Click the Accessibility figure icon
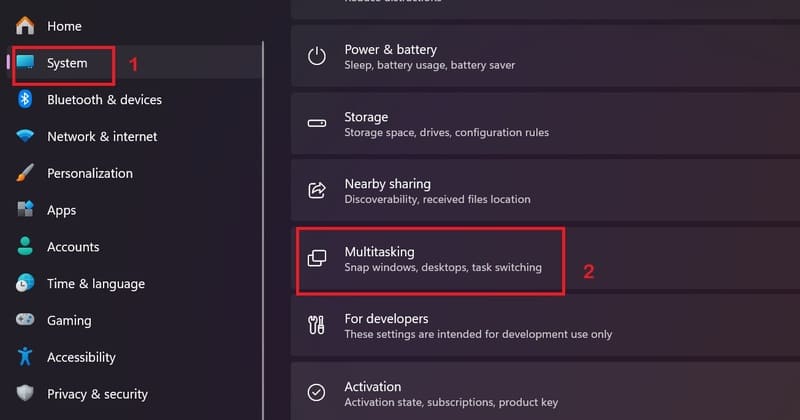Image resolution: width=800 pixels, height=420 pixels. (x=24, y=356)
